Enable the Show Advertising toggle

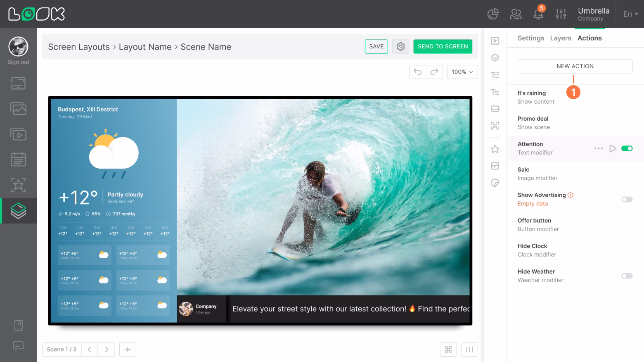(627, 199)
